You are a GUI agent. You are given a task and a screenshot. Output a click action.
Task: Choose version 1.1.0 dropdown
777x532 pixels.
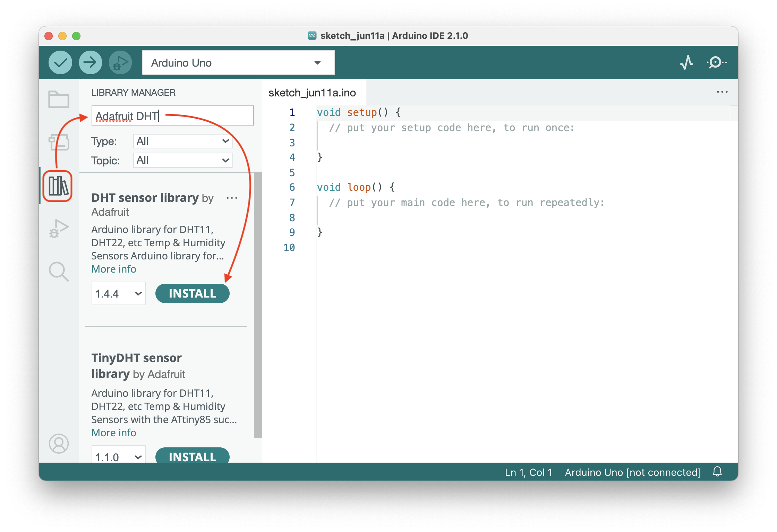(118, 455)
